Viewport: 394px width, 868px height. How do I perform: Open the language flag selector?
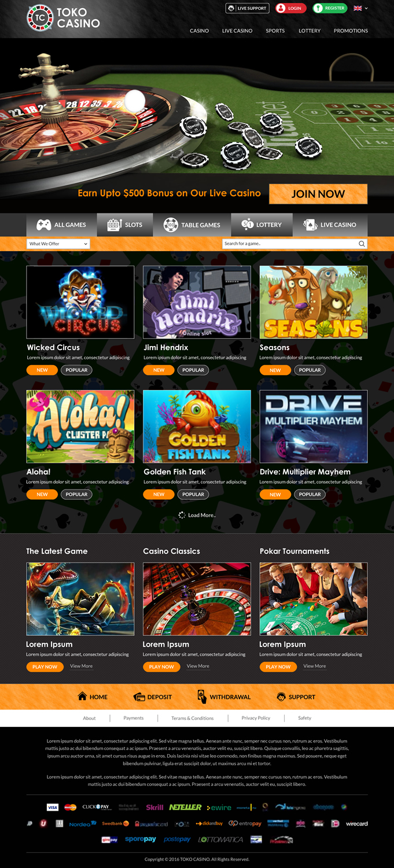pyautogui.click(x=360, y=8)
